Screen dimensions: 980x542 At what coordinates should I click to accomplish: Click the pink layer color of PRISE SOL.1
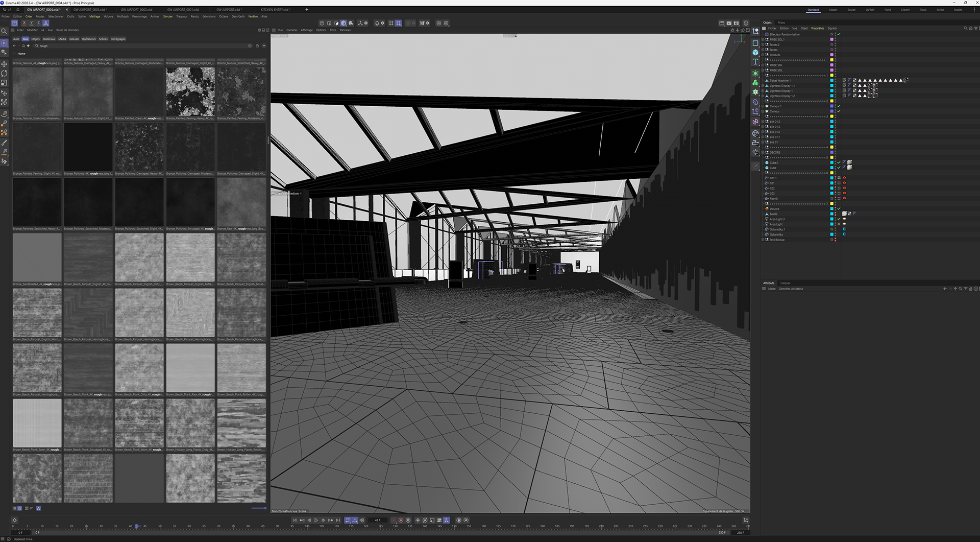pyautogui.click(x=831, y=39)
